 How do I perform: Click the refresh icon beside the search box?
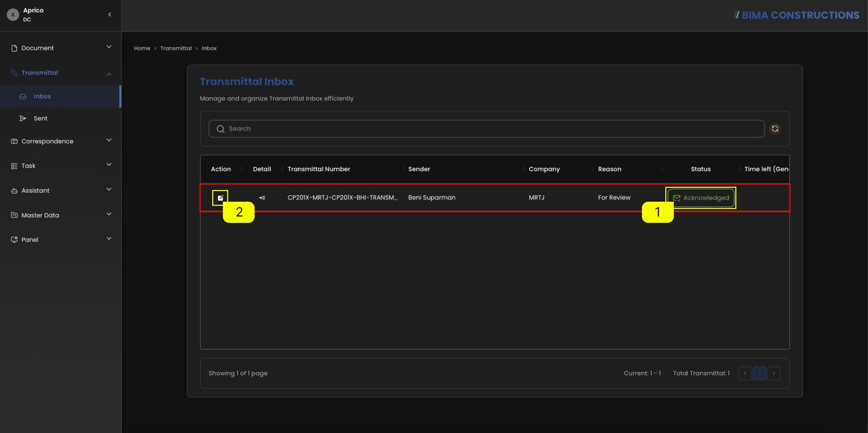coord(775,129)
